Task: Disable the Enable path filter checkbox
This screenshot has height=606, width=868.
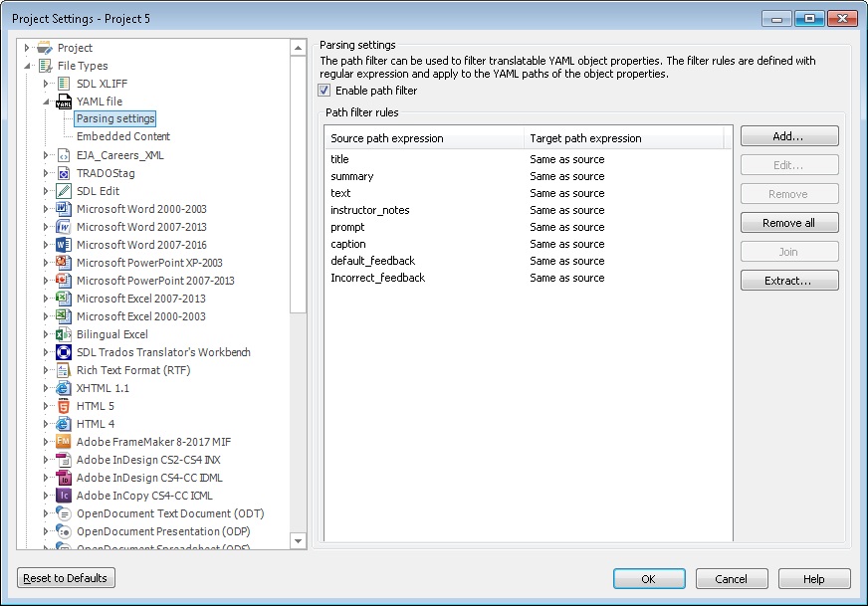Action: pos(325,91)
